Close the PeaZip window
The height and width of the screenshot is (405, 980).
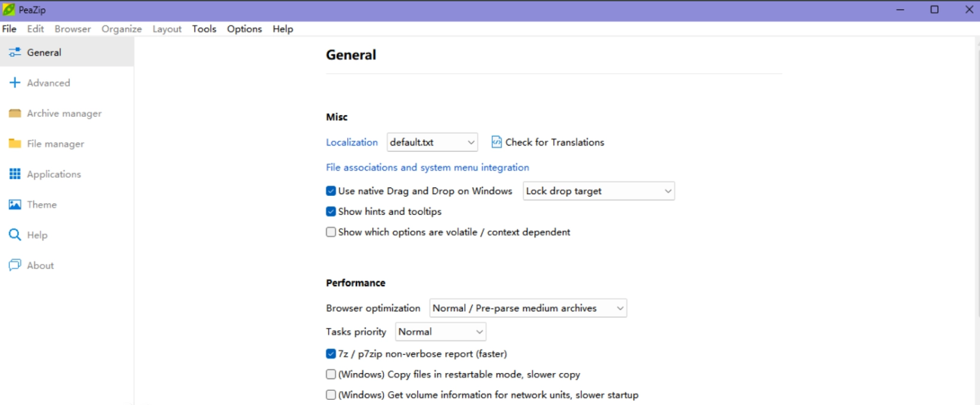(x=969, y=10)
